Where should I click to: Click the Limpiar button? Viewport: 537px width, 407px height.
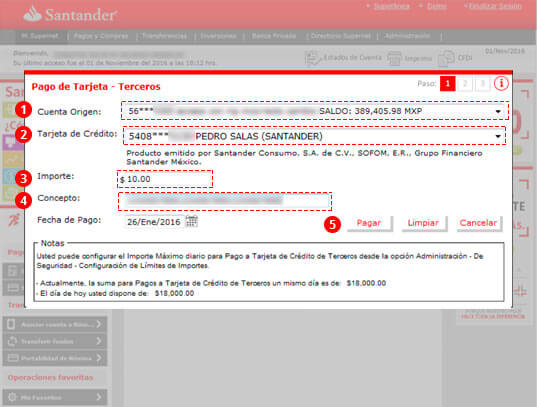pyautogui.click(x=423, y=223)
